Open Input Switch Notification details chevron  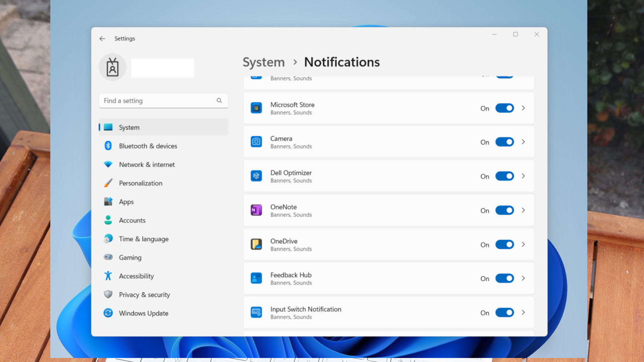[523, 312]
